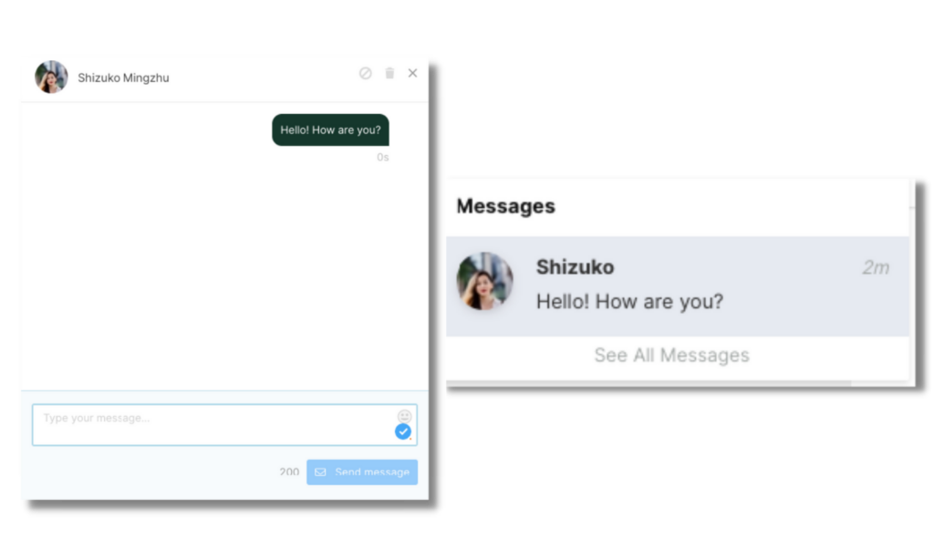
Task: Click the 2m timestamp on Shizuko's message
Action: click(876, 267)
